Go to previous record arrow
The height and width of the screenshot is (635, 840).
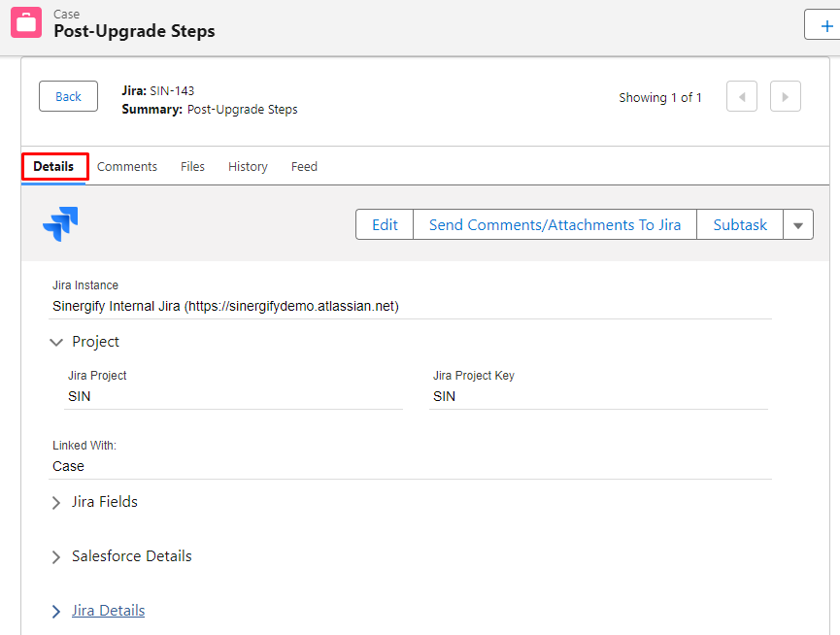[x=741, y=97]
